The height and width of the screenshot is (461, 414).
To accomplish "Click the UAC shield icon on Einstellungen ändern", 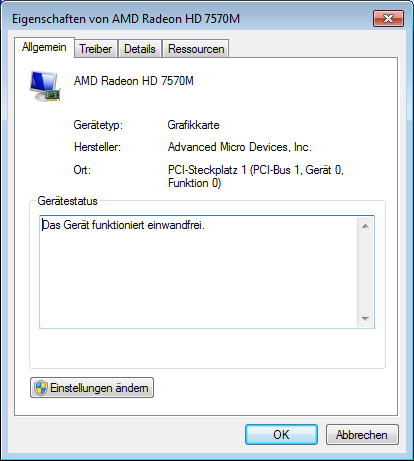I will [41, 388].
